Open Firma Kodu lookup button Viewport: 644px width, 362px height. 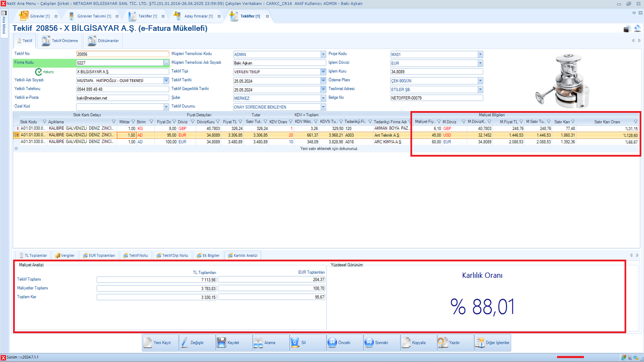click(x=166, y=63)
